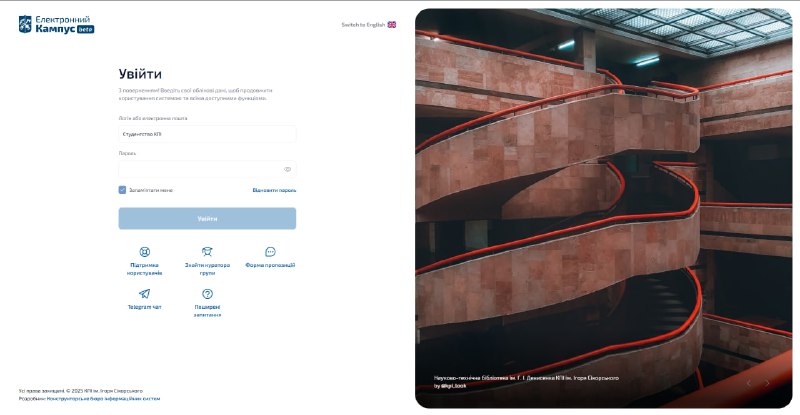Click the Знайти куратора групи icon
Screen dimensions: 800x415
click(x=207, y=252)
